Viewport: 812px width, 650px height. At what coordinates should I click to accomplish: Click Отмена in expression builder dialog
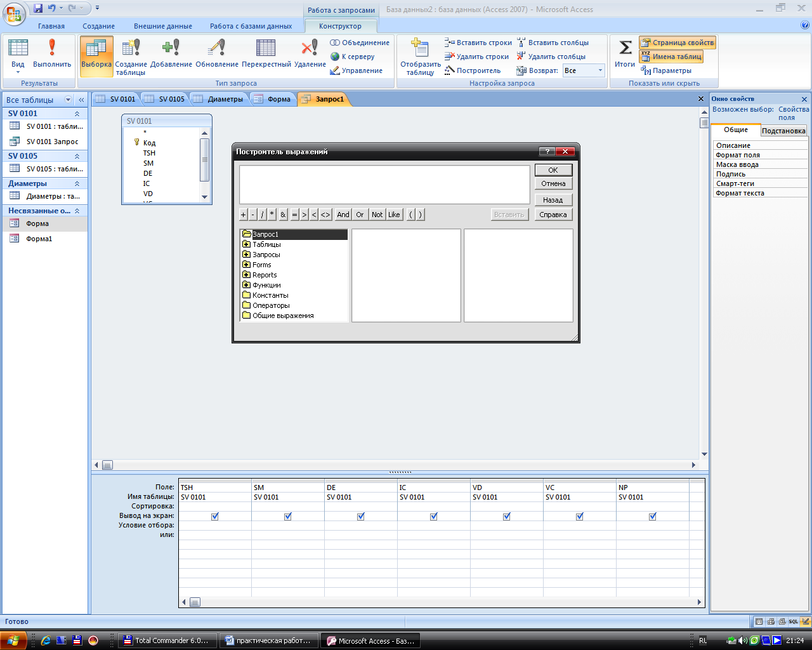[553, 183]
